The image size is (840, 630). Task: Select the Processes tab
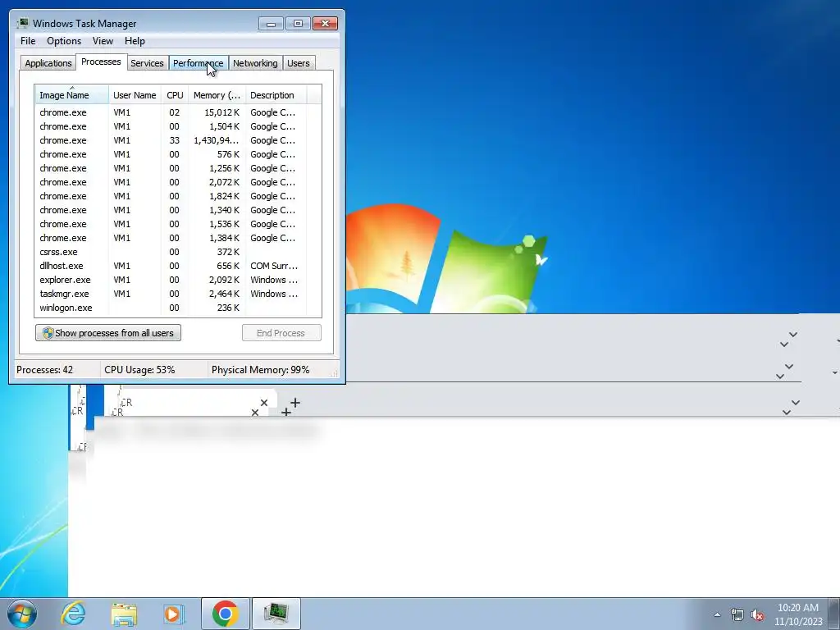point(101,62)
